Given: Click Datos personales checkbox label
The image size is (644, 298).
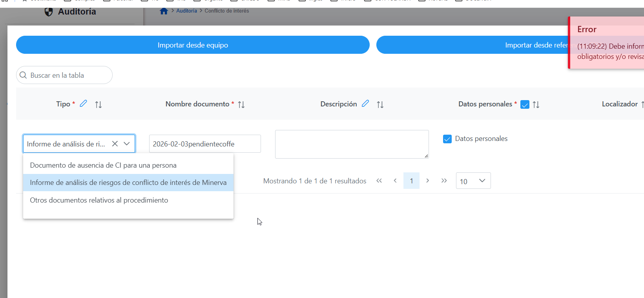Looking at the screenshot, I should tap(481, 139).
